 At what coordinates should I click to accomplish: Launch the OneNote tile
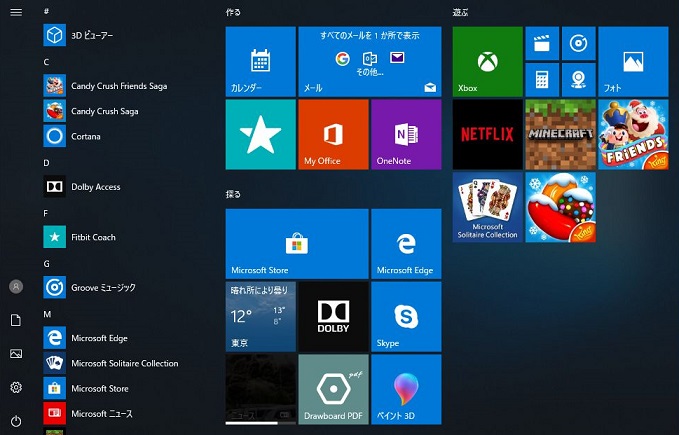pyautogui.click(x=405, y=134)
